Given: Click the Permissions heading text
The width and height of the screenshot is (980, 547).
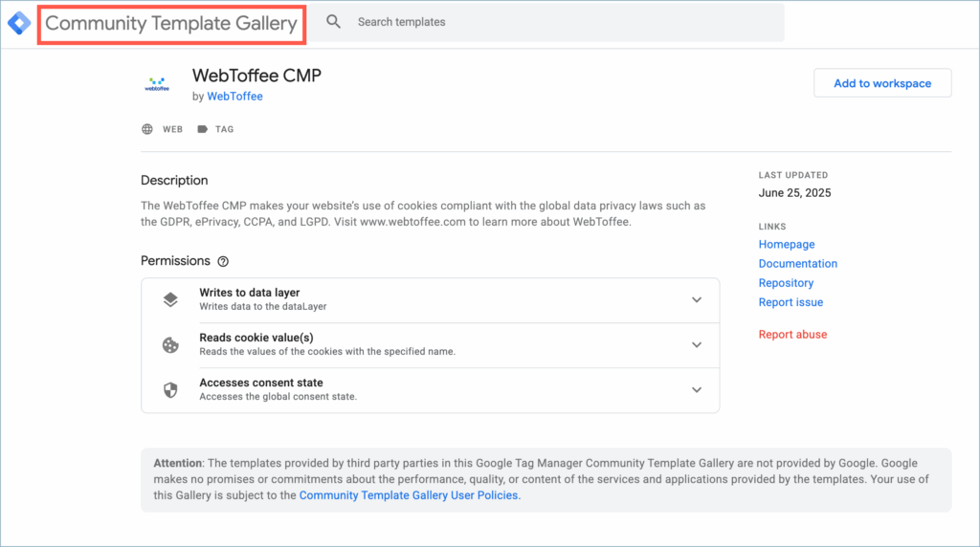Looking at the screenshot, I should tap(175, 261).
